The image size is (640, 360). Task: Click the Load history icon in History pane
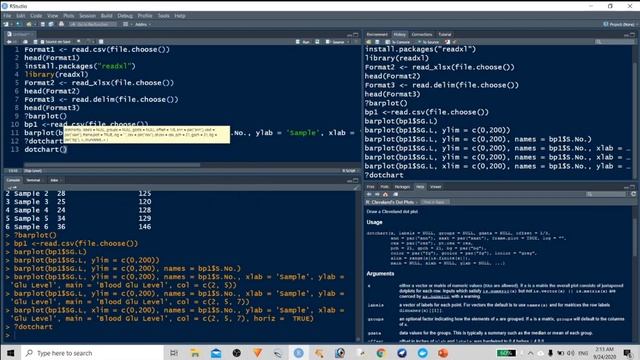pyautogui.click(x=369, y=42)
